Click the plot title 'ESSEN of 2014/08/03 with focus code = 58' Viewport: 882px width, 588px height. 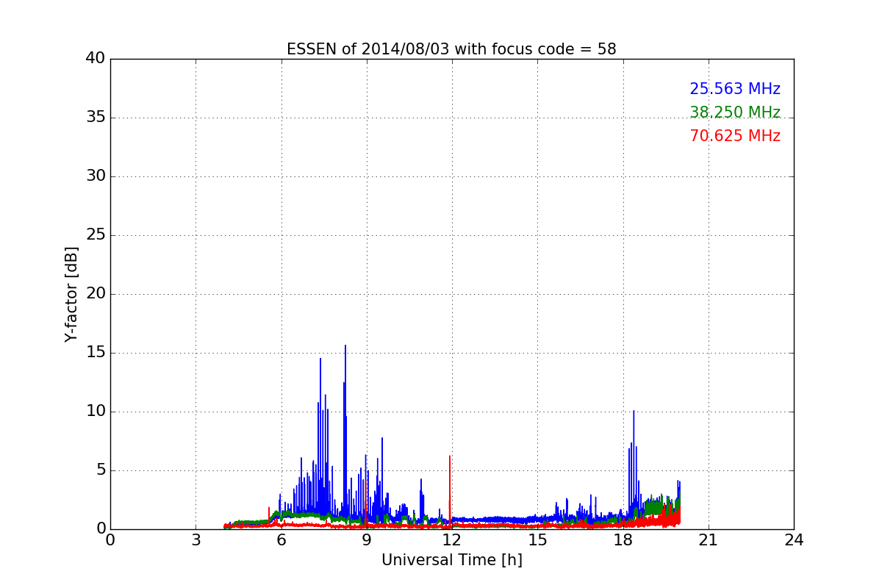(x=451, y=49)
